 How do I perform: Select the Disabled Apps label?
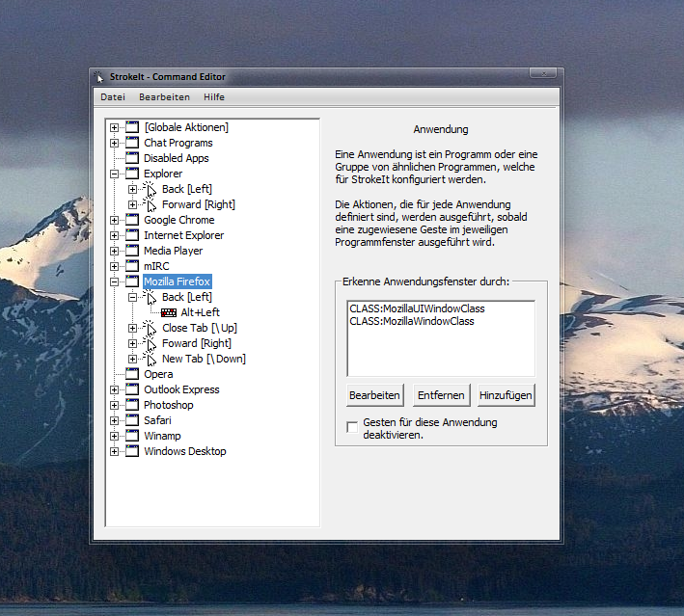coord(177,159)
